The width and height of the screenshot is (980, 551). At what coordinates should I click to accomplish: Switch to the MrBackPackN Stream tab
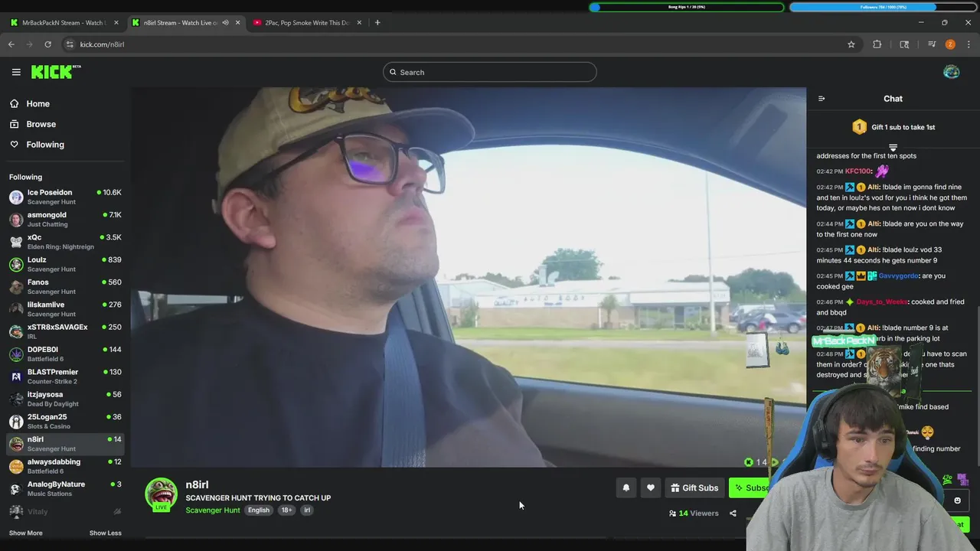click(x=64, y=22)
